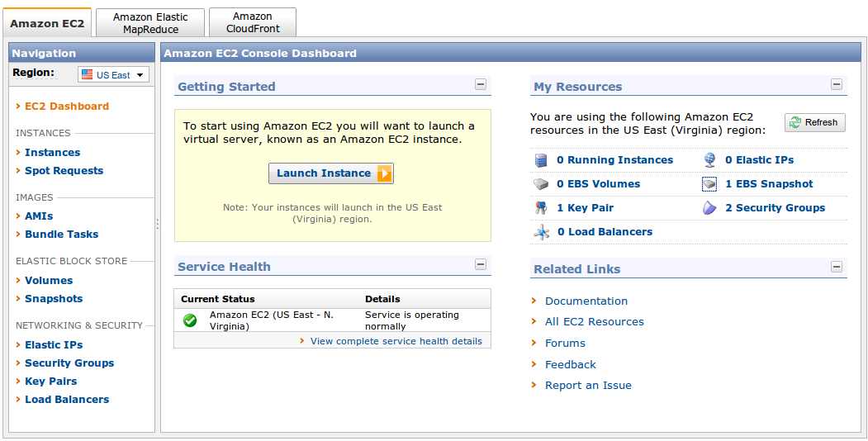Switch to the Amazon Elastic MapReduce tab

pos(150,22)
